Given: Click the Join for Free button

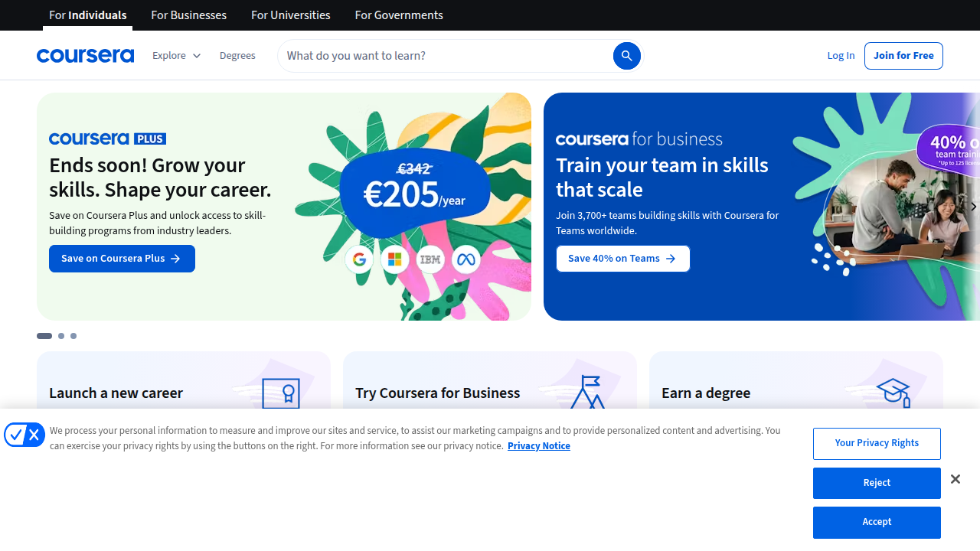Looking at the screenshot, I should [903, 56].
